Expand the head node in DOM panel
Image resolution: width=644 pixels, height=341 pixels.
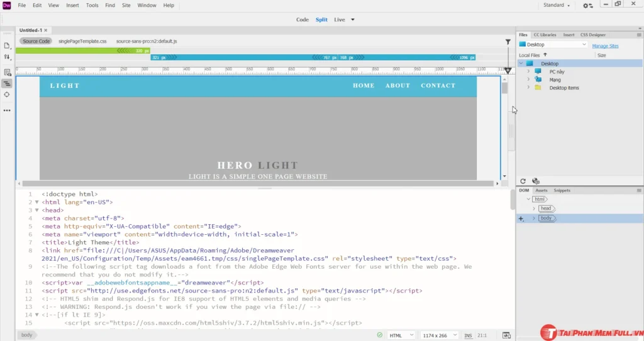pos(534,208)
